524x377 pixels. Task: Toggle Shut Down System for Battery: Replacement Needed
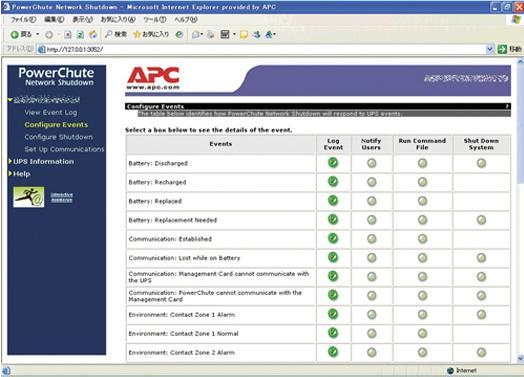[481, 220]
